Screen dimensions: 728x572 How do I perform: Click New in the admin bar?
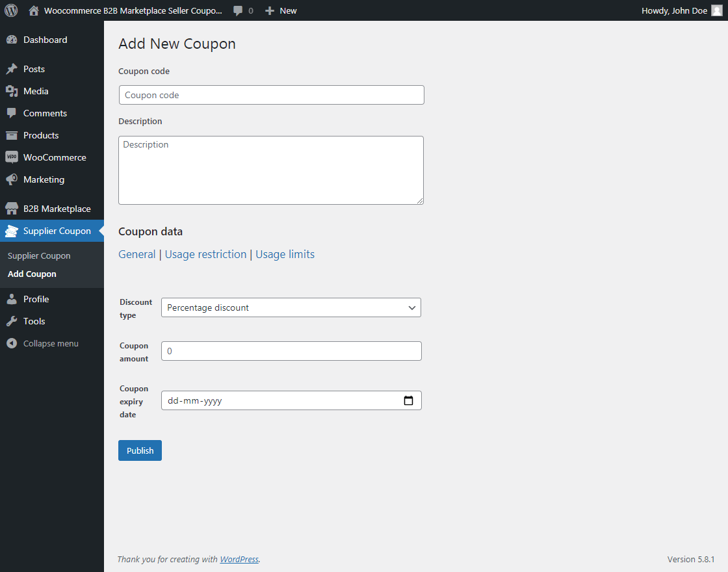288,10
